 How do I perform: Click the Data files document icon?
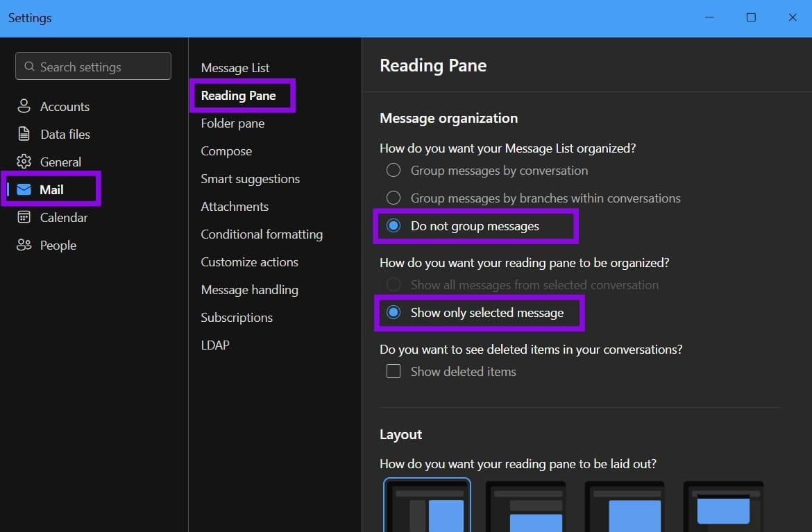(x=24, y=134)
